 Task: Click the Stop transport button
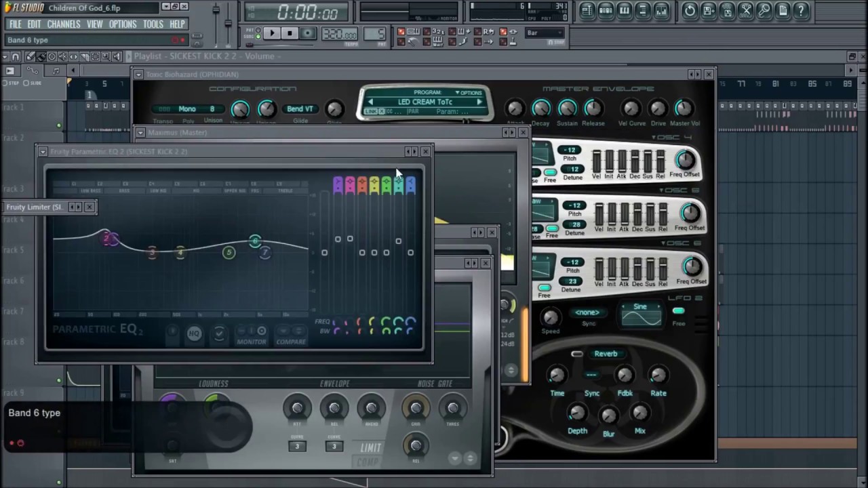coord(290,33)
